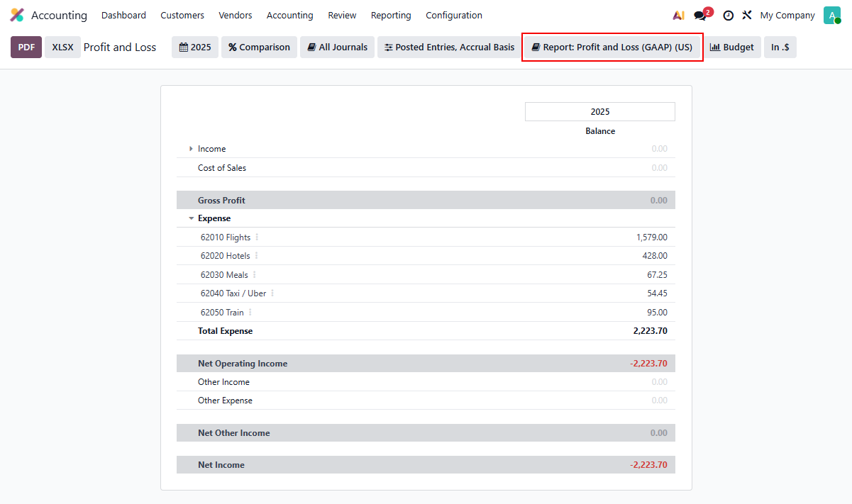The image size is (852, 504).
Task: Open the messages chat icon
Action: click(701, 16)
